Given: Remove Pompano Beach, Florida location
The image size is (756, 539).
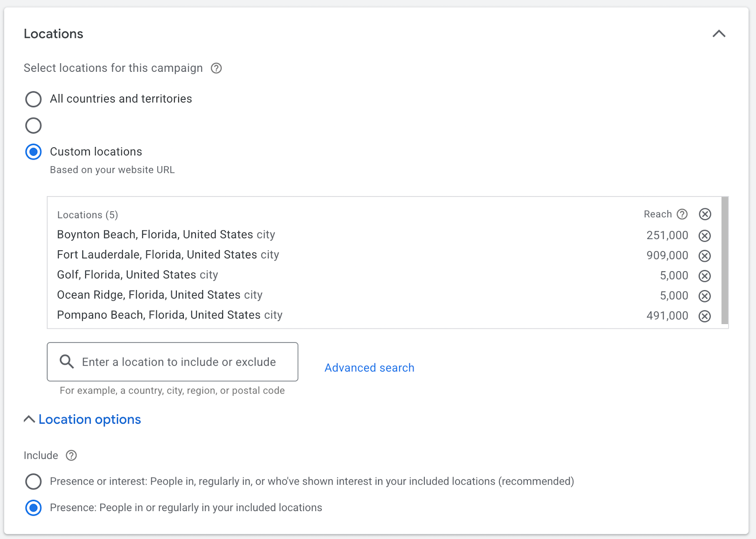Looking at the screenshot, I should coord(704,316).
